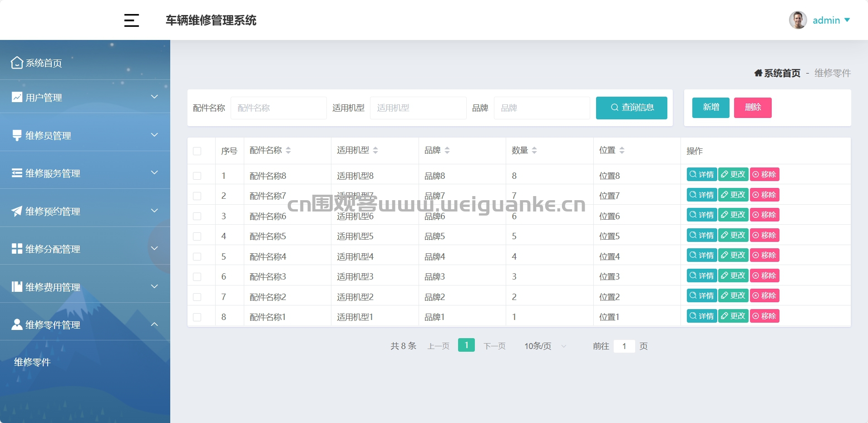
Task: Check the box for row 配件名称1
Action: tap(197, 317)
